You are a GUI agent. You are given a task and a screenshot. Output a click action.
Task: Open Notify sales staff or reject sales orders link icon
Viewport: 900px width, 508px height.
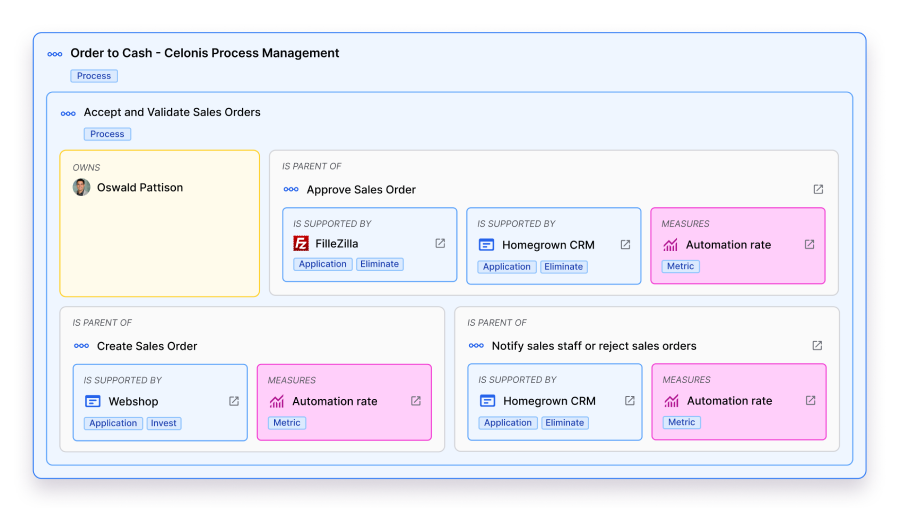[817, 346]
